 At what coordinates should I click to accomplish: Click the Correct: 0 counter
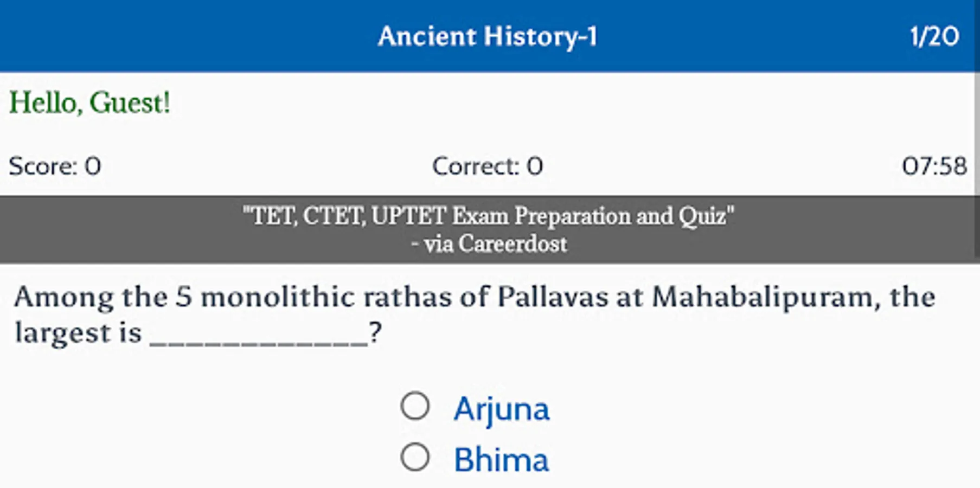[x=487, y=166]
